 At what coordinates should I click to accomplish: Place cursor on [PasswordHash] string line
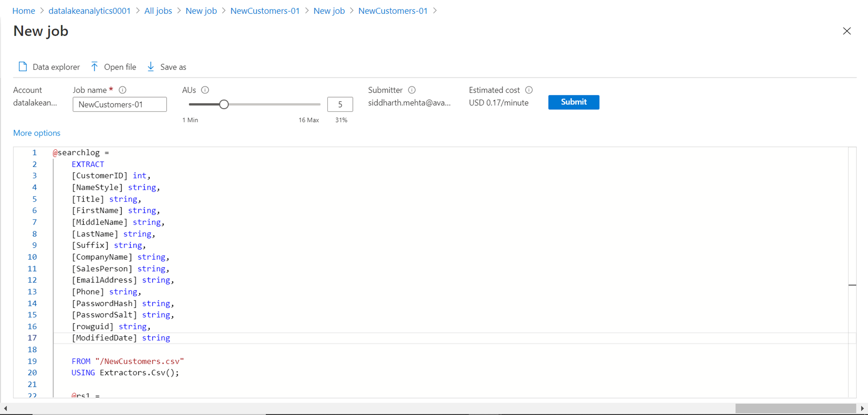pyautogui.click(x=123, y=304)
